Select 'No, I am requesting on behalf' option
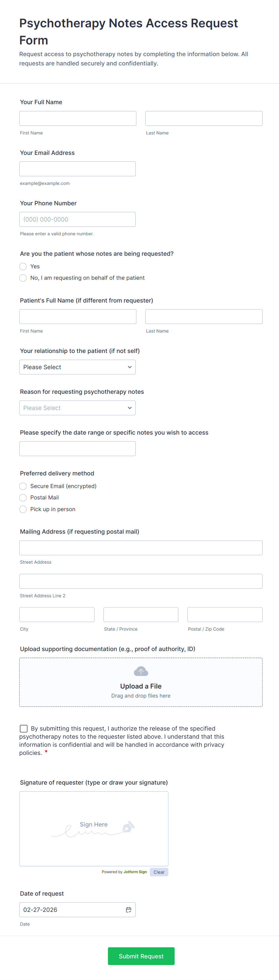The height and width of the screenshot is (980, 279). click(x=23, y=278)
